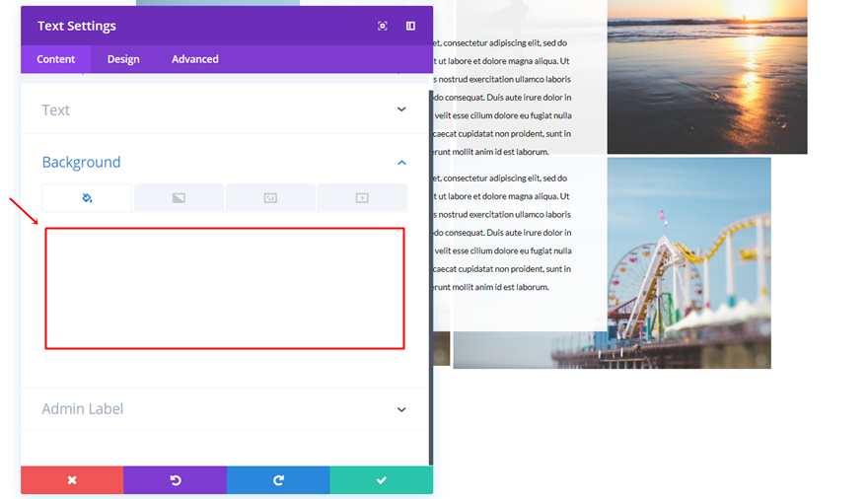Image resolution: width=868 pixels, height=499 pixels.
Task: Save changes with the green checkmark button
Action: (382, 480)
